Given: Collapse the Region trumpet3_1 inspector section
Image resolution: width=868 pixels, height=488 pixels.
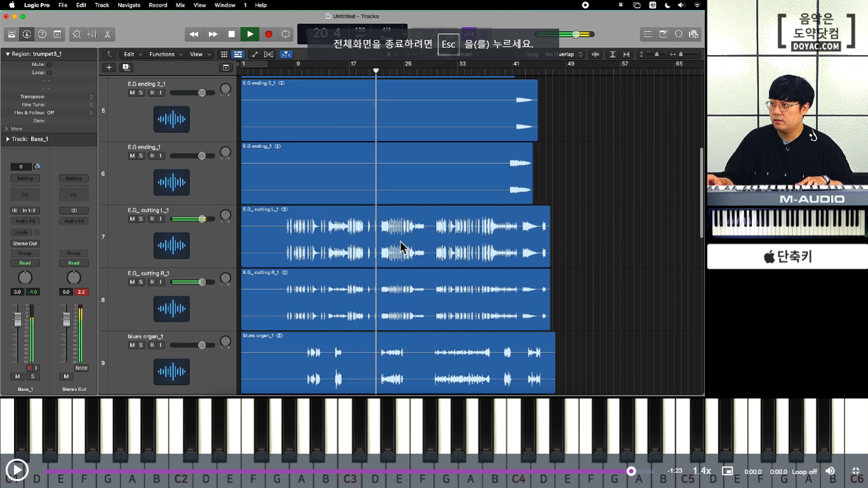Looking at the screenshot, I should 8,54.
